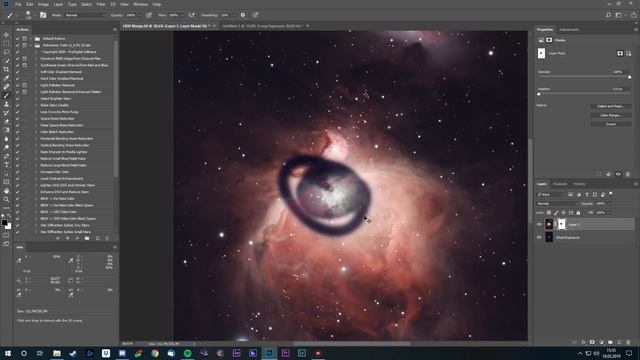Select the Pen tool
The height and width of the screenshot is (360, 640).
6,156
